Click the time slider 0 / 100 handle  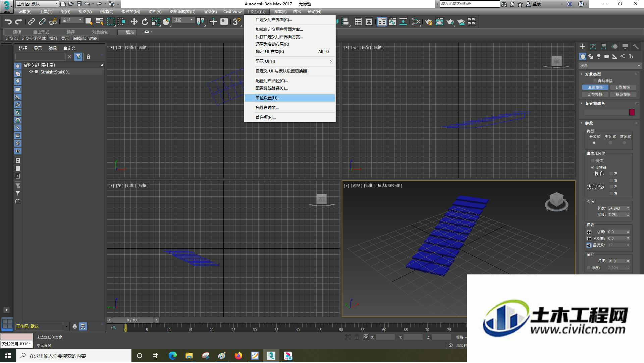coord(133,320)
